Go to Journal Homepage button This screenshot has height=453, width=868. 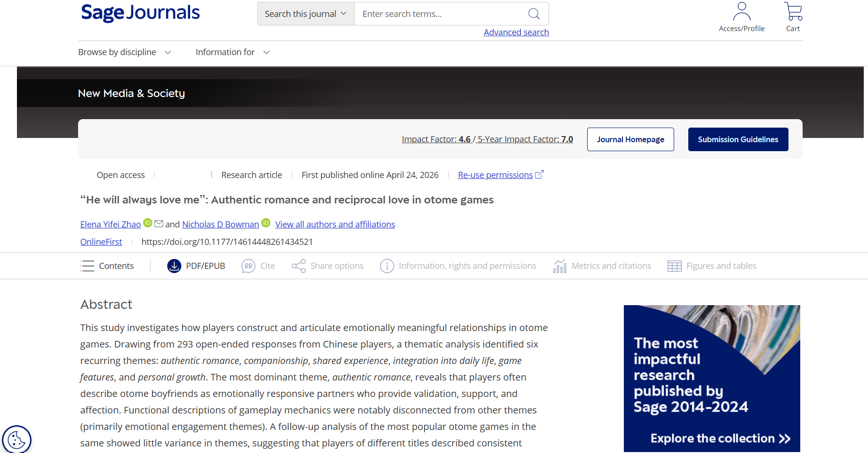coord(630,139)
